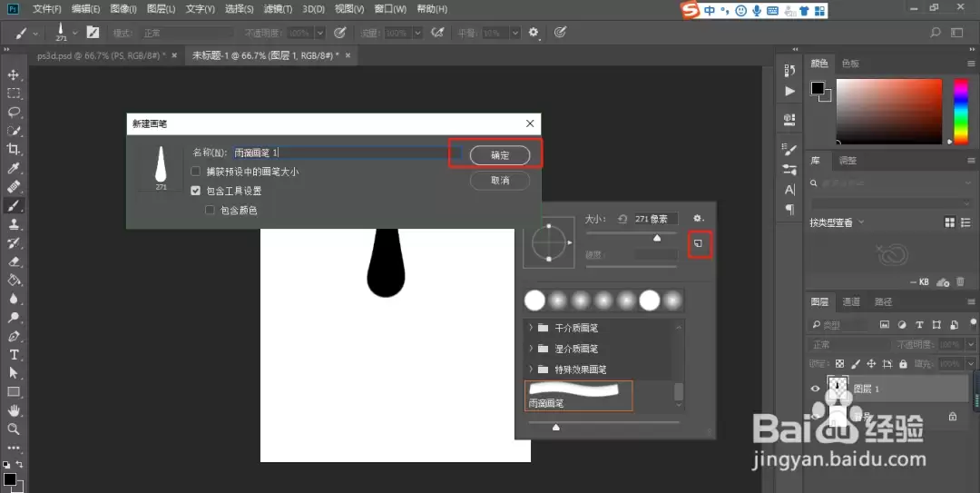
Task: Open the 不透明度 opacity dropdown in options bar
Action: click(320, 33)
